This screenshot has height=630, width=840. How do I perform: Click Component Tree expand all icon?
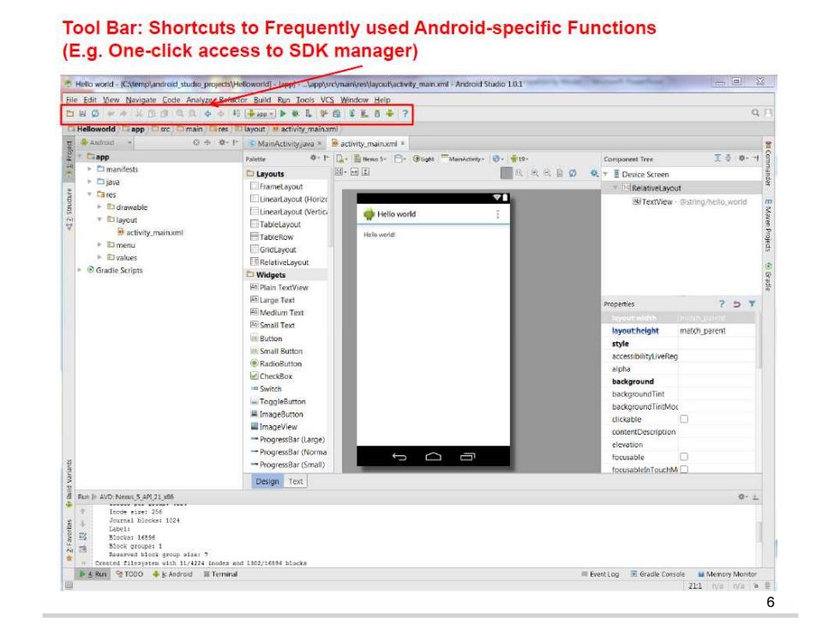(x=717, y=158)
